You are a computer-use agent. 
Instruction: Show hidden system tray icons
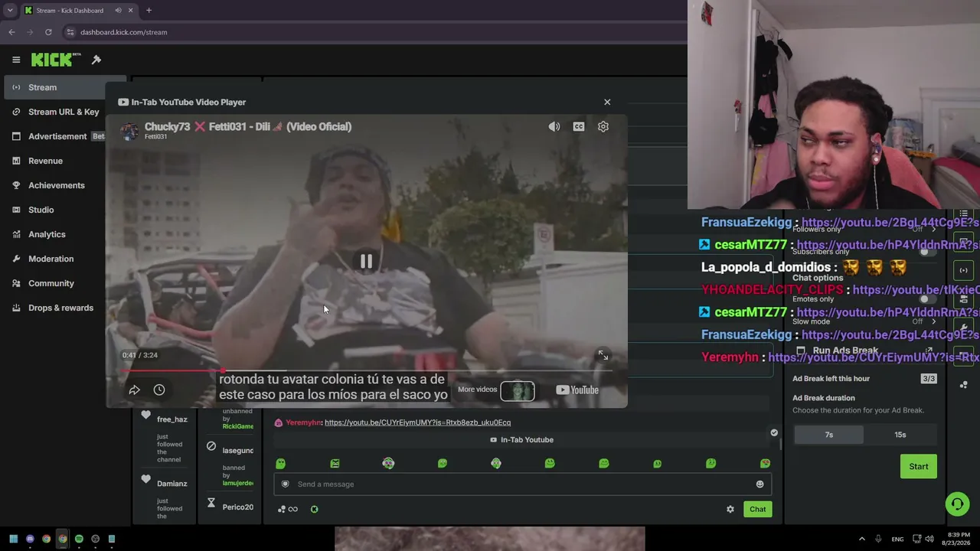(x=861, y=539)
